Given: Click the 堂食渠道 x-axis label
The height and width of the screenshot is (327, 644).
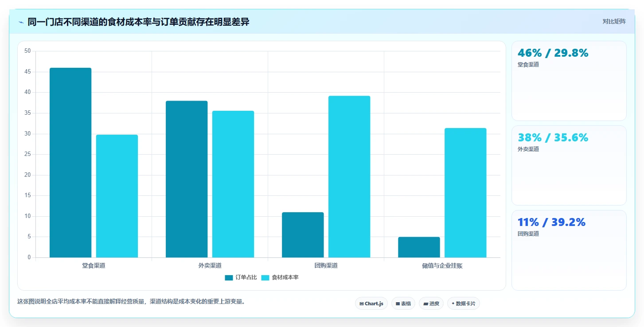Looking at the screenshot, I should pyautogui.click(x=94, y=265).
